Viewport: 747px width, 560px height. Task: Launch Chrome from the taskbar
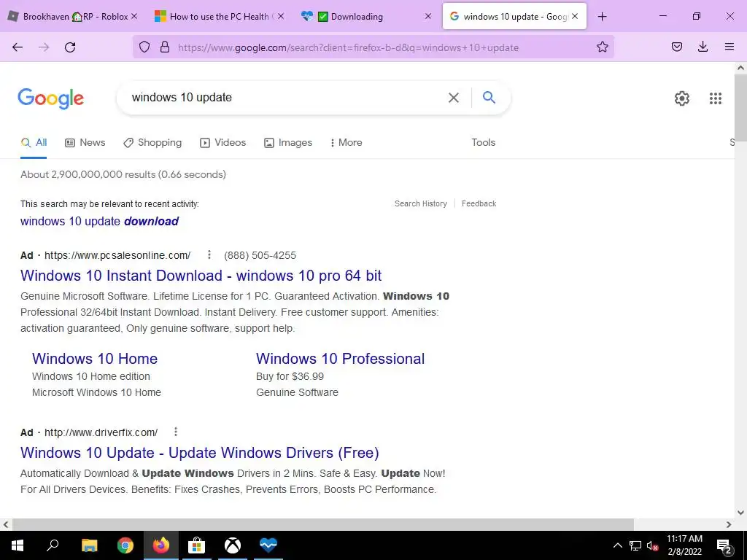[x=125, y=545]
